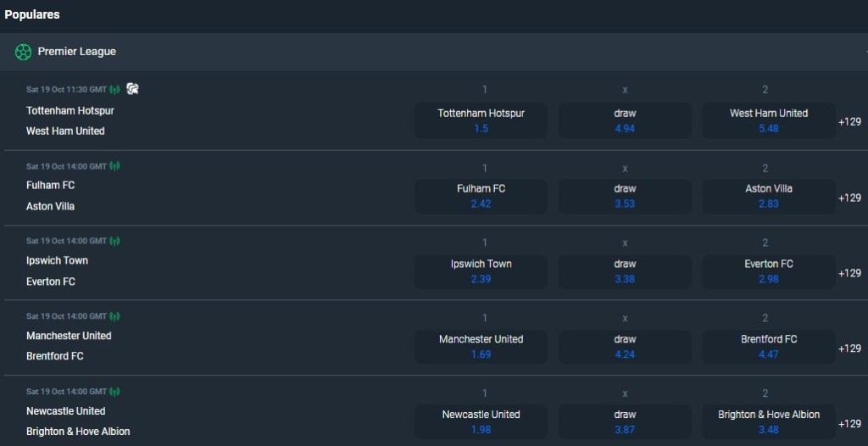Expand +129 markets for Tottenham vs West Ham

point(849,122)
